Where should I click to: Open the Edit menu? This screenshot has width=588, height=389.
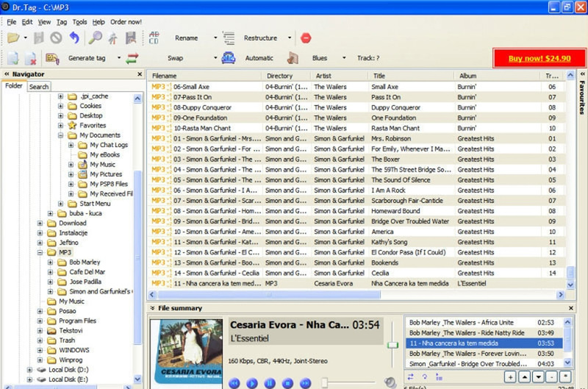27,22
